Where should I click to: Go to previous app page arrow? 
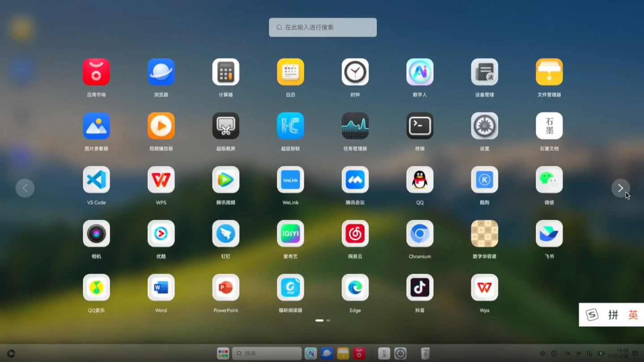(x=25, y=188)
